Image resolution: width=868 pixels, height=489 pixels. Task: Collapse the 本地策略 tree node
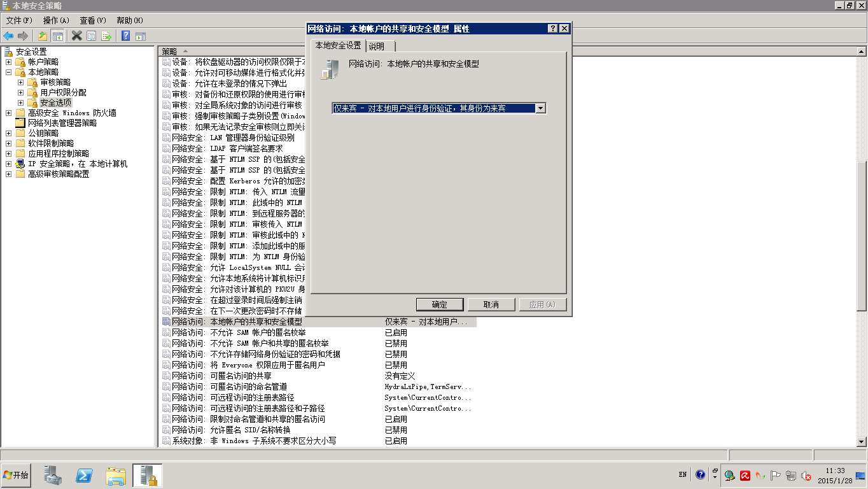pos(8,72)
